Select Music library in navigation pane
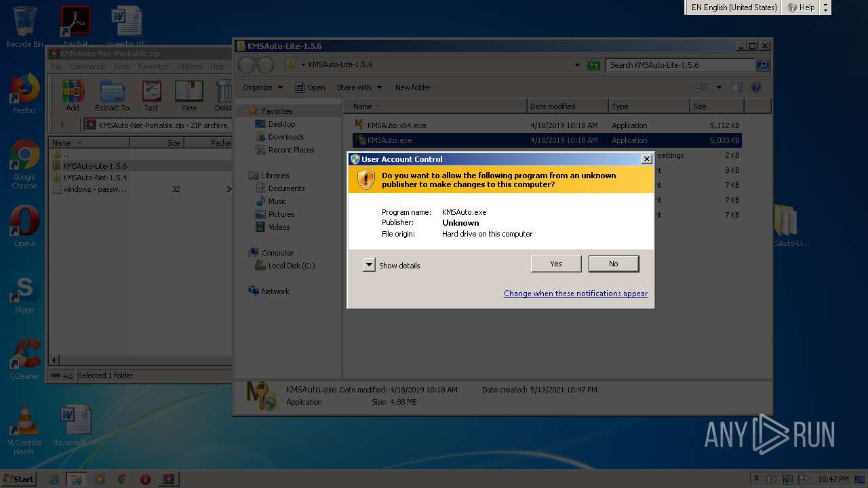Viewport: 868px width, 488px height. tap(277, 201)
